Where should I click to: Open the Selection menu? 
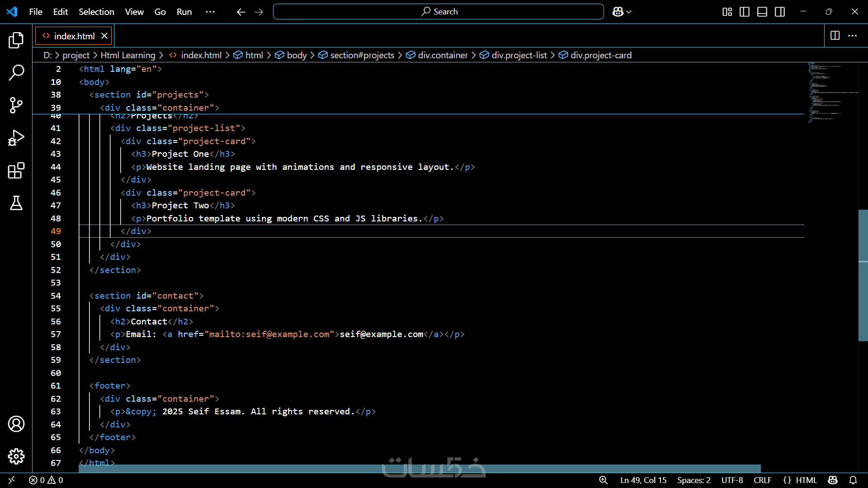click(x=96, y=12)
